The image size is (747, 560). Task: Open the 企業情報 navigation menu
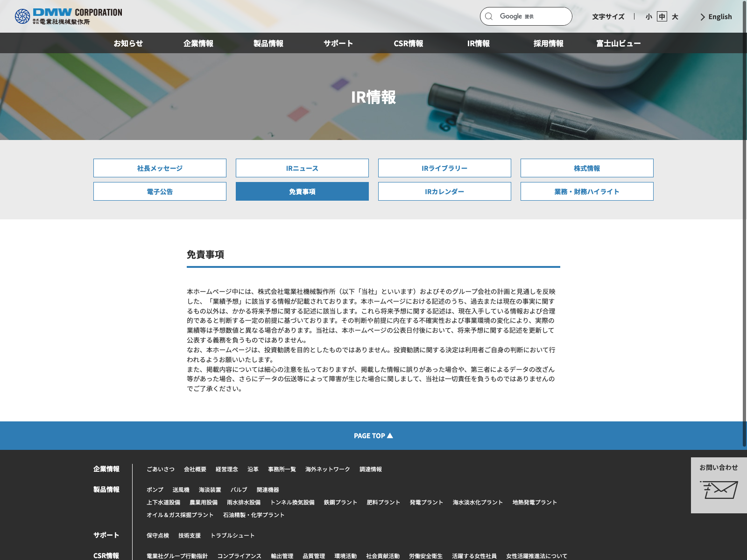198,43
